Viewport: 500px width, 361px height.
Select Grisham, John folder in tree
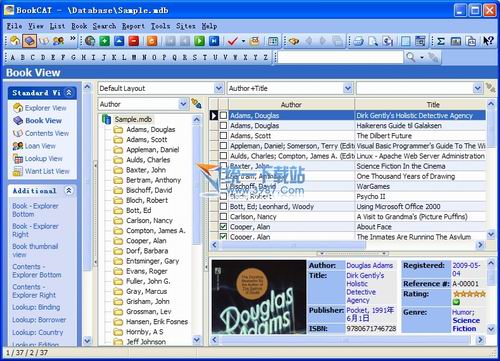[x=148, y=301]
